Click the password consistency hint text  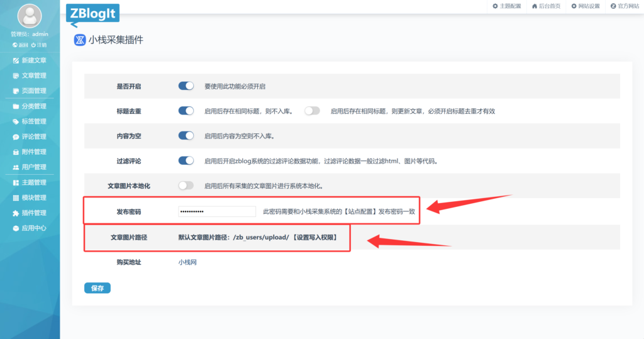click(x=339, y=211)
